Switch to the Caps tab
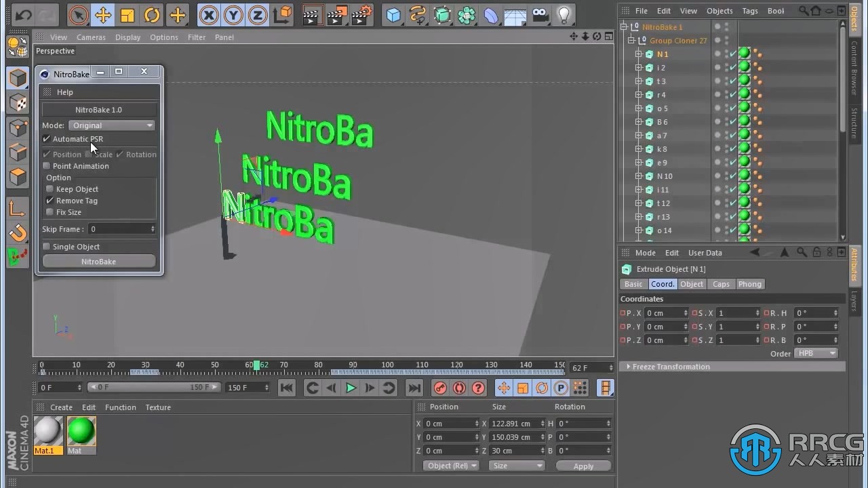868x488 pixels. click(x=721, y=284)
